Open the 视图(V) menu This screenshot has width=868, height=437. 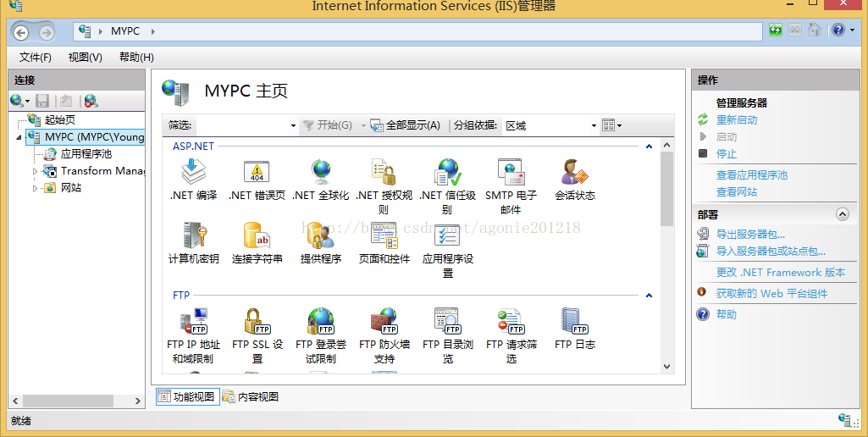tap(86, 58)
